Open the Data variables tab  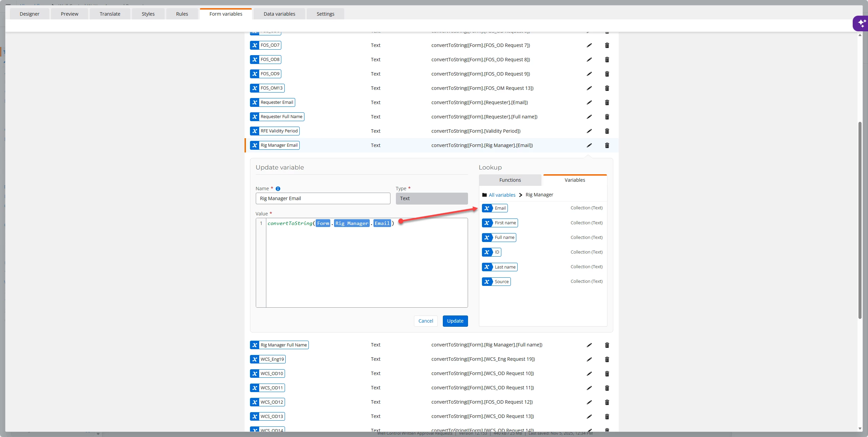tap(279, 14)
